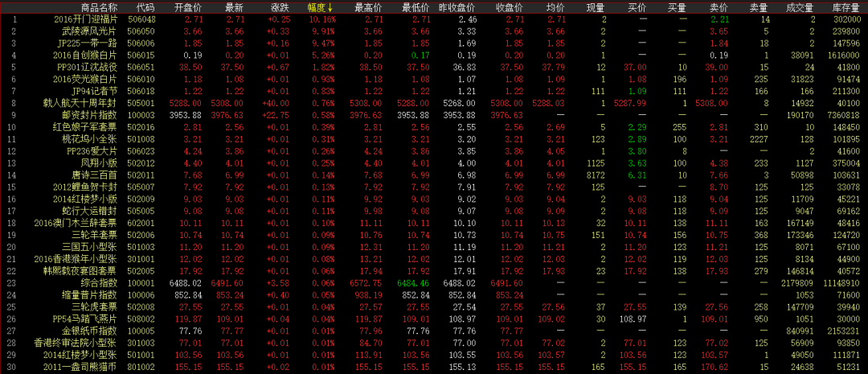Select the 蛇行大运错封 row name
The image size is (868, 374).
tap(90, 212)
